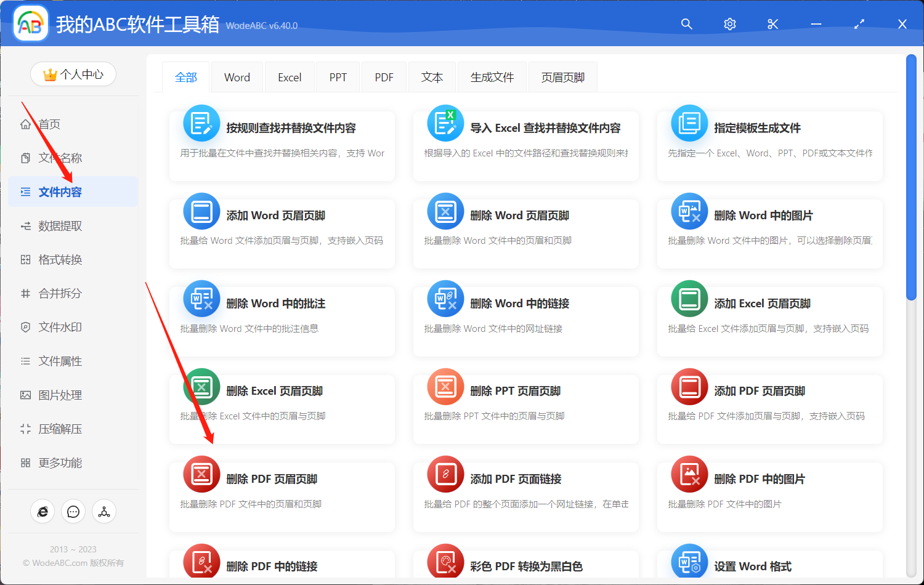Click the 个人中心 button
This screenshot has height=585, width=924.
(73, 73)
